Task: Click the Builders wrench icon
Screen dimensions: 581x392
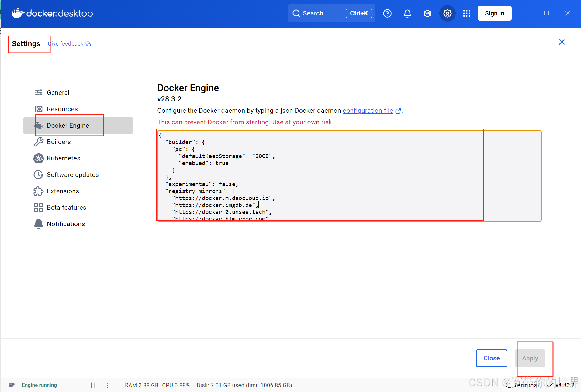Action: (39, 142)
